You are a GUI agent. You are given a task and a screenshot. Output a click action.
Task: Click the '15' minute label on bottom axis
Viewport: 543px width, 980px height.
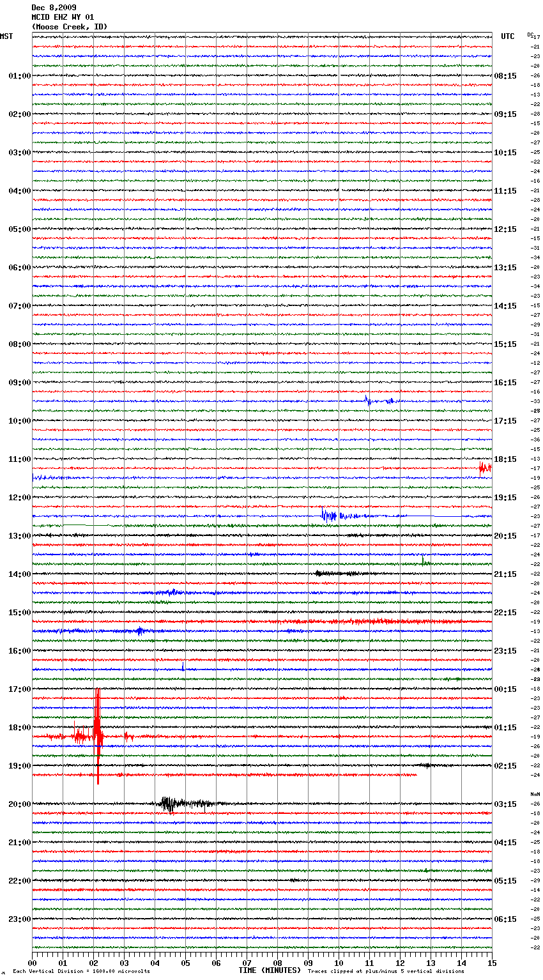(x=492, y=963)
